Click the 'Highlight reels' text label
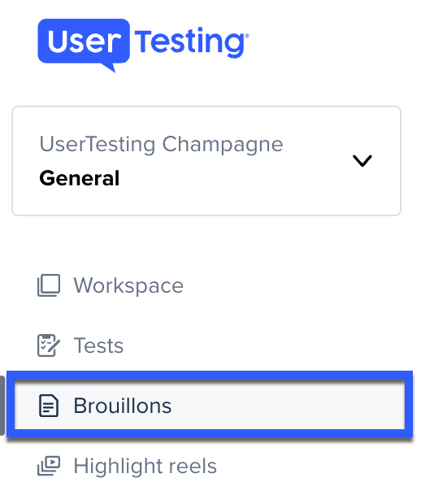This screenshot has width=421, height=504. (145, 466)
